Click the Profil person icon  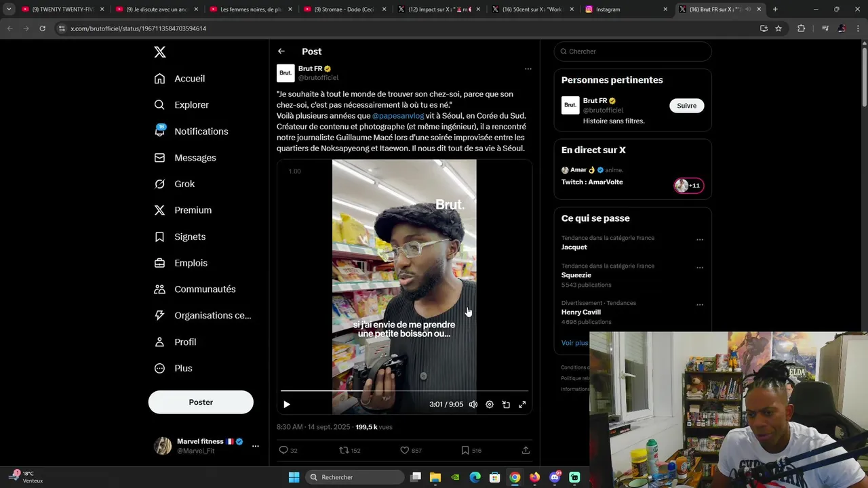click(159, 342)
